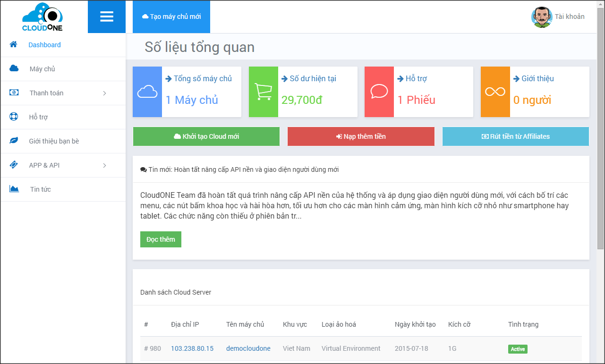Expand the APP & API submenu

point(104,165)
